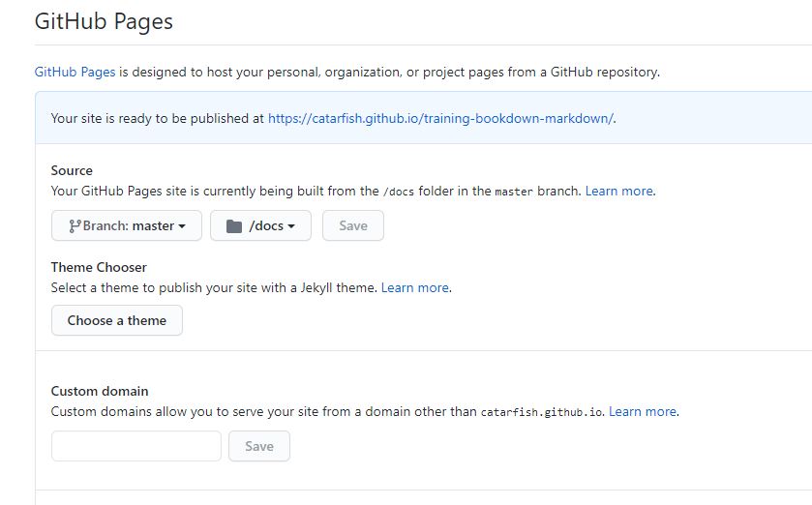812x505 pixels.
Task: Click Learn more in the Source description
Action: 619,191
